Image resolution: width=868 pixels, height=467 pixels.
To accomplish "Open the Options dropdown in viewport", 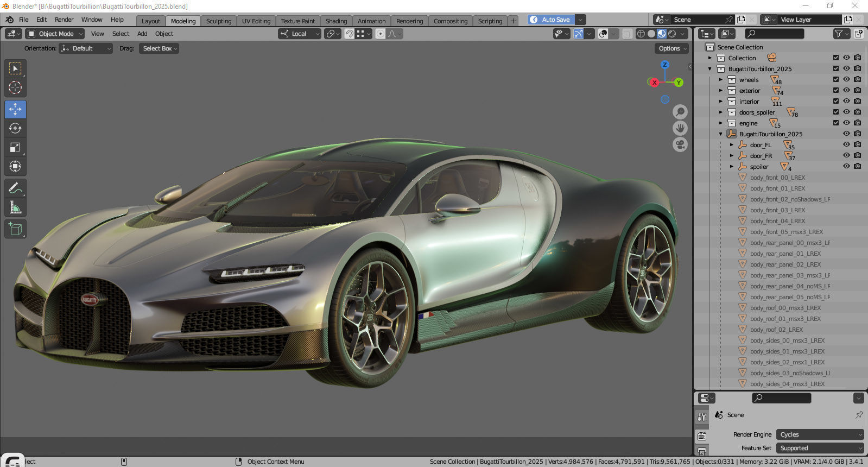I will click(x=673, y=48).
